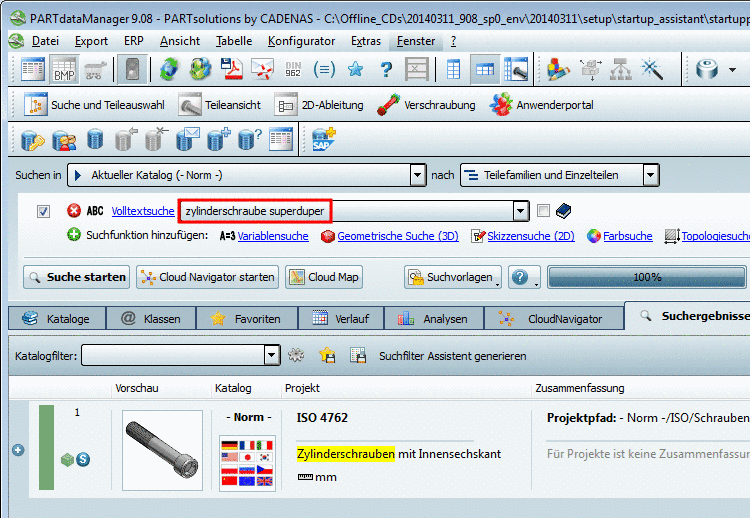Click the Cloud Map button
Image resolution: width=750 pixels, height=518 pixels.
pos(324,277)
